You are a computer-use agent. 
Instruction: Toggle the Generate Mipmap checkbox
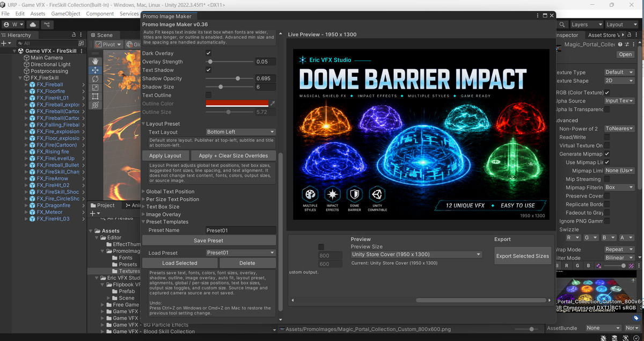click(x=607, y=154)
